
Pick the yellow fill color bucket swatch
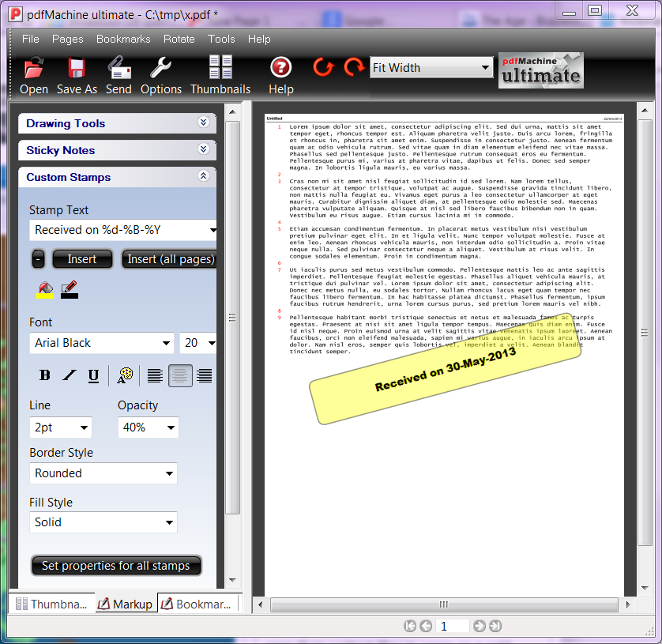point(45,291)
